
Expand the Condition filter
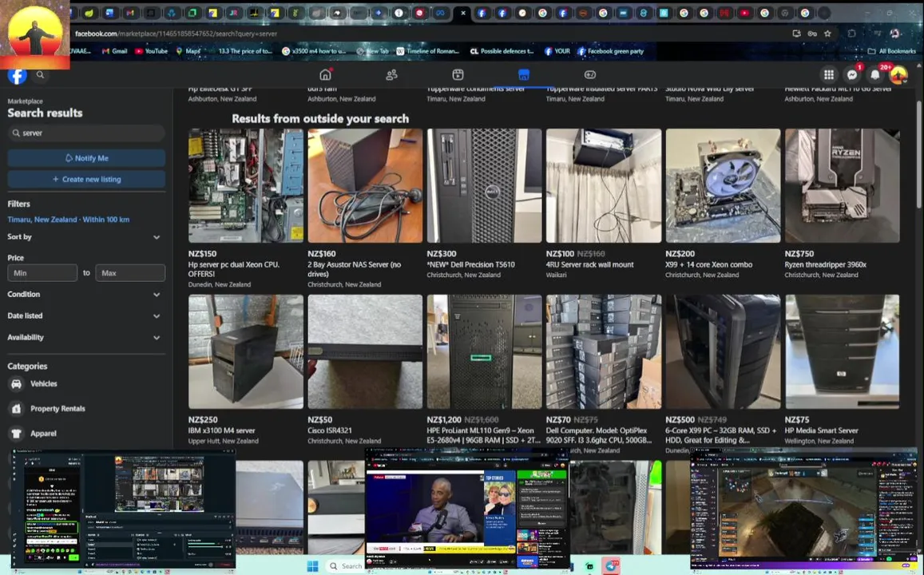85,294
